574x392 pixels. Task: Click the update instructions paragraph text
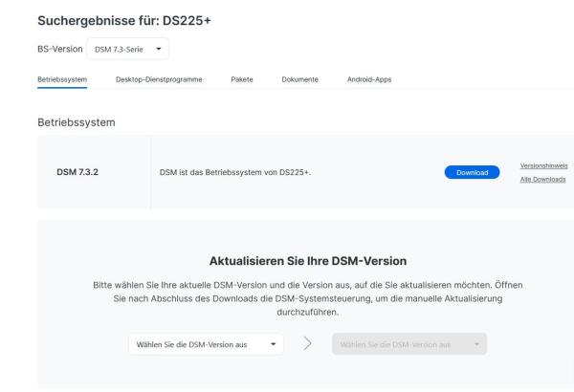coord(306,298)
